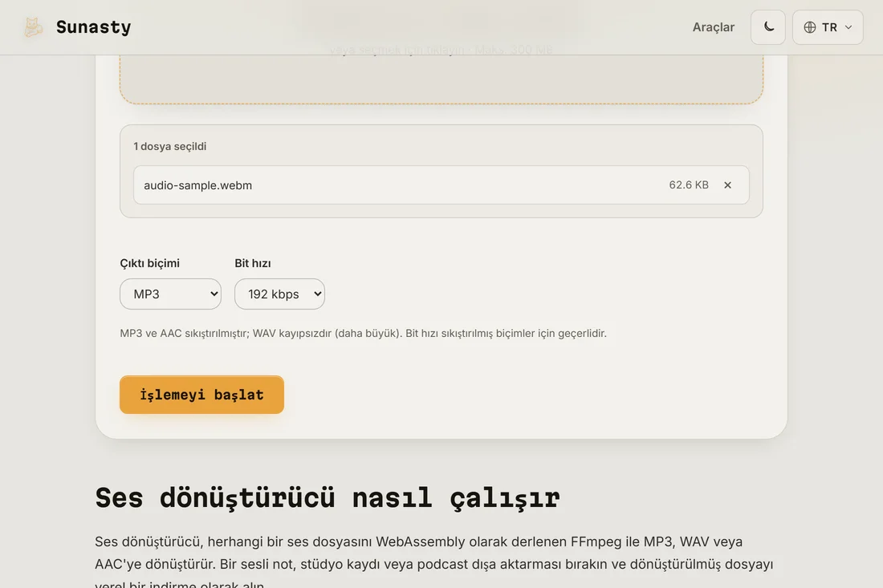This screenshot has width=883, height=588.
Task: Open the Sunasty home link text
Action: 93,27
